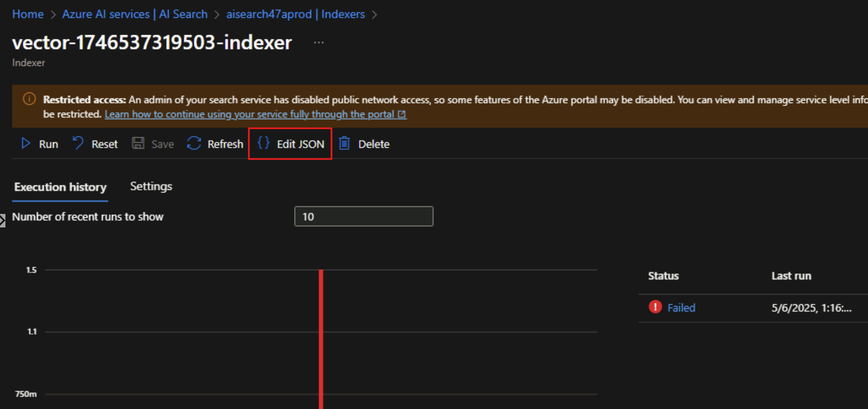The height and width of the screenshot is (409, 868).
Task: Expand the collapsed side panel chevron
Action: pos(2,221)
